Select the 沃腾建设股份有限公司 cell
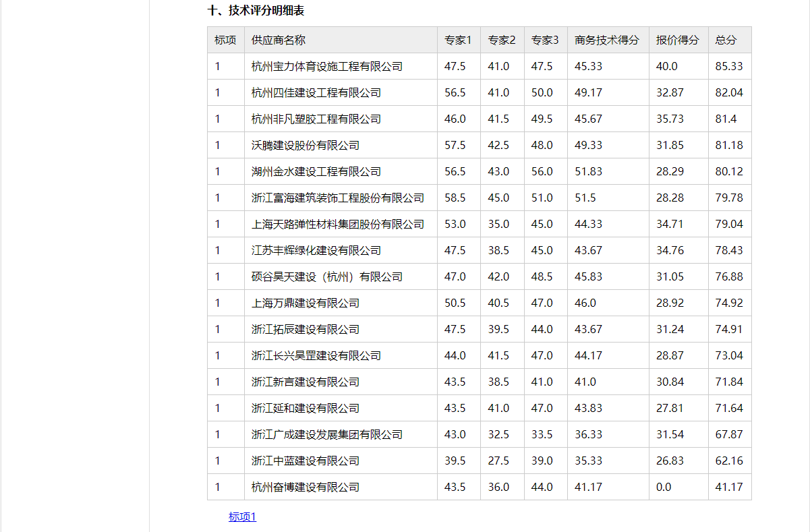810x532 pixels. (305, 145)
